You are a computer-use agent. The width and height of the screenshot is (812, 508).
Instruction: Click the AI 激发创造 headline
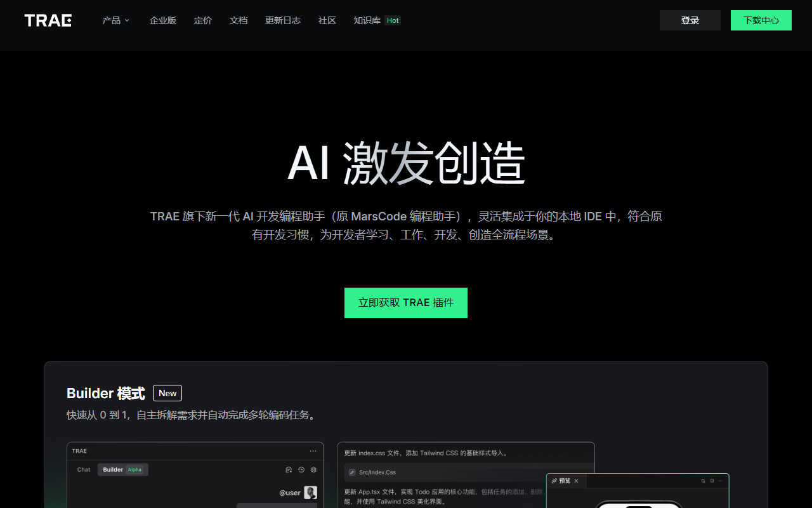406,163
